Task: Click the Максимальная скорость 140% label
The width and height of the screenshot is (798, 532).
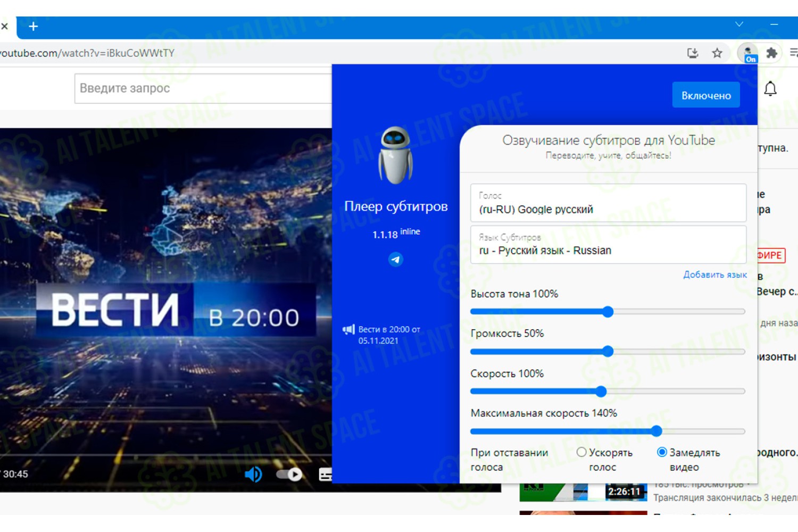Action: [544, 413]
